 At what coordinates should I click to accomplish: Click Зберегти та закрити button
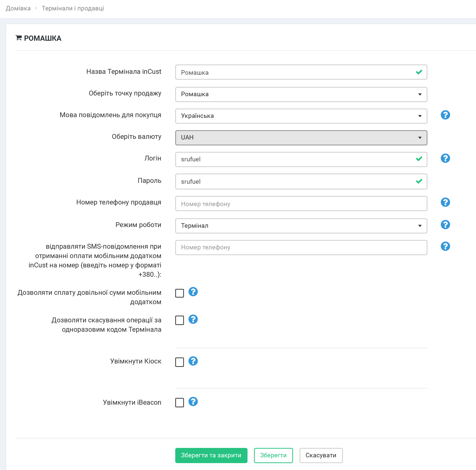pyautogui.click(x=211, y=455)
